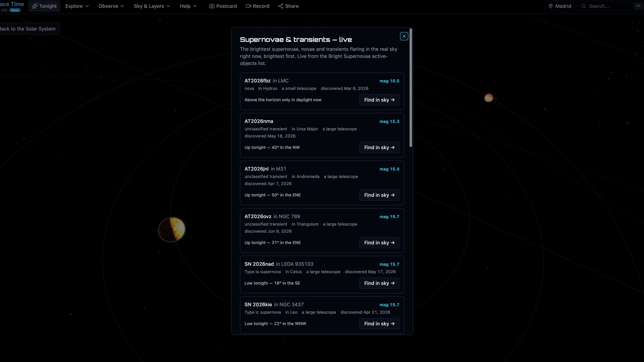Image resolution: width=644 pixels, height=362 pixels.
Task: Click 'Up tonight — 50° in the ENE'
Action: point(272,195)
